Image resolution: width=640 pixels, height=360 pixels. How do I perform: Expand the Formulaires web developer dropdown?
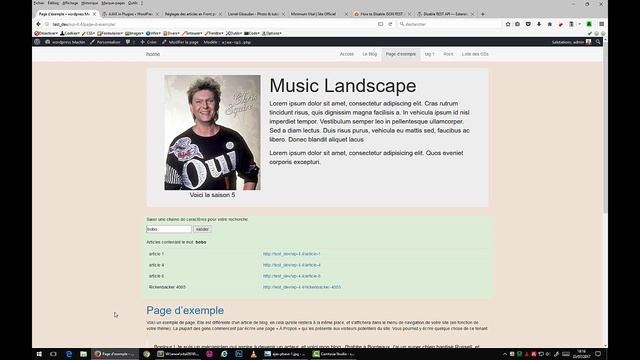[110, 33]
